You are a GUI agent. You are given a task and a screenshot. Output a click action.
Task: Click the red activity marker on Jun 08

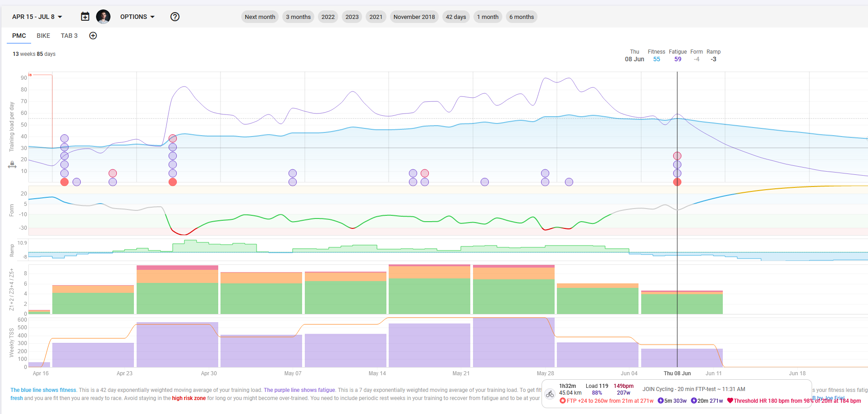(677, 182)
